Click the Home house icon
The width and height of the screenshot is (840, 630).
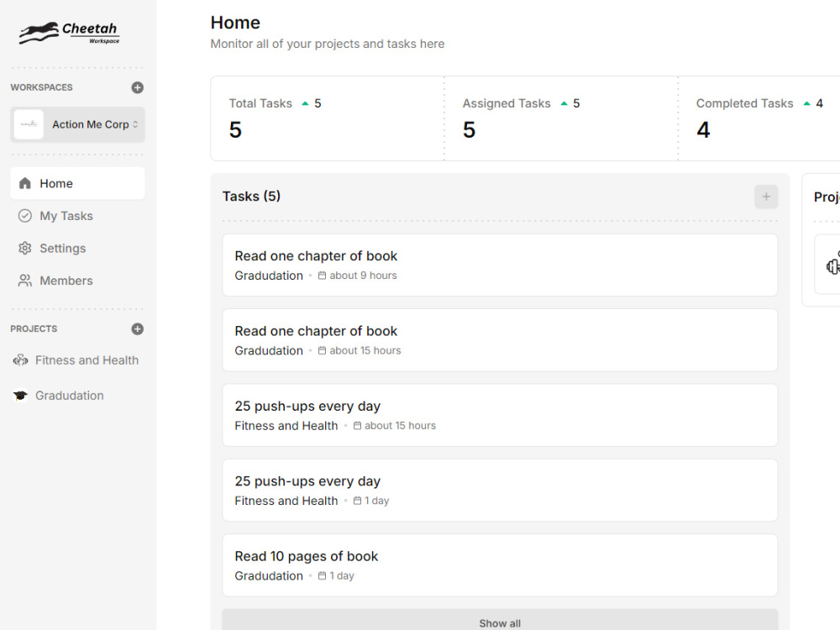coord(24,183)
